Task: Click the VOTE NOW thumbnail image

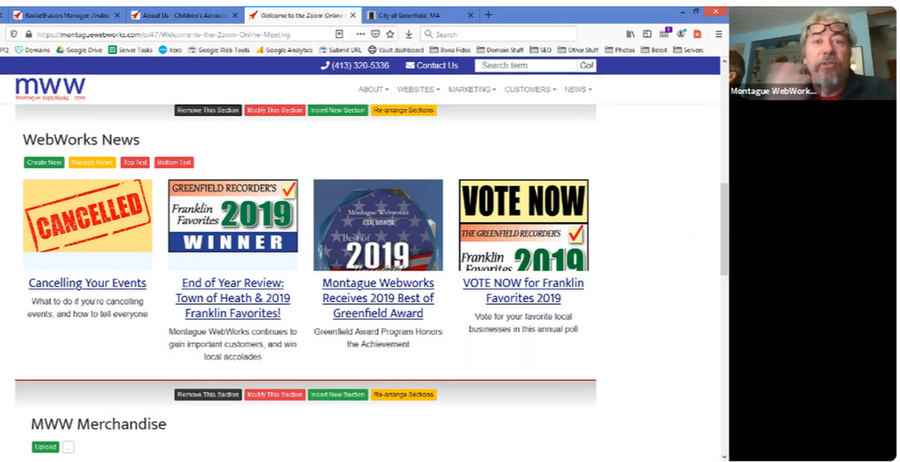Action: [523, 225]
